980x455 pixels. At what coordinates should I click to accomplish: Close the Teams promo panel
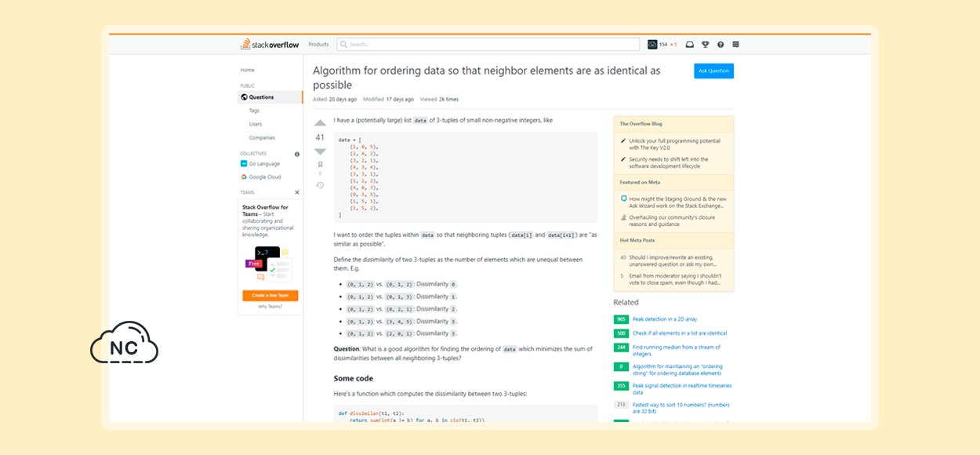(296, 192)
